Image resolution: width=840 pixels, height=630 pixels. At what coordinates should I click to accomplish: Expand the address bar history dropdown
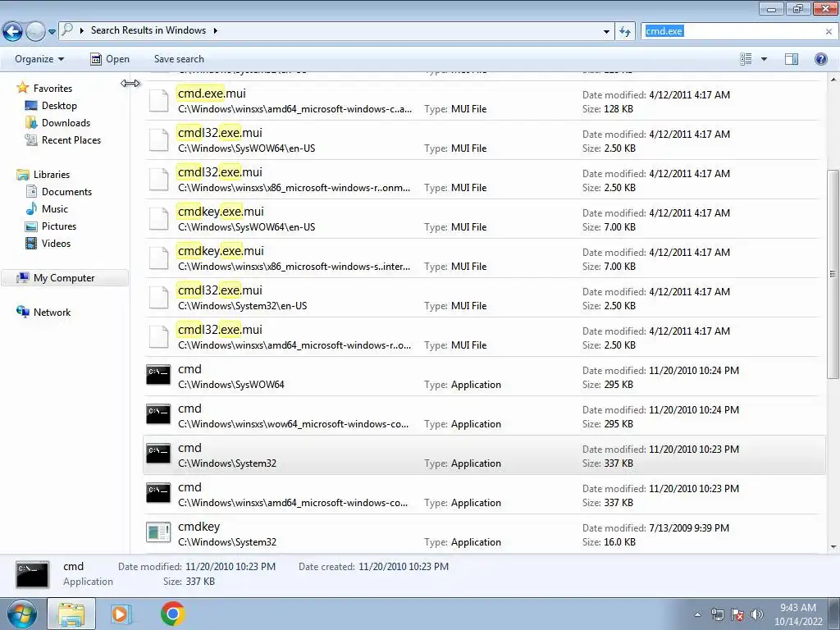pyautogui.click(x=606, y=31)
